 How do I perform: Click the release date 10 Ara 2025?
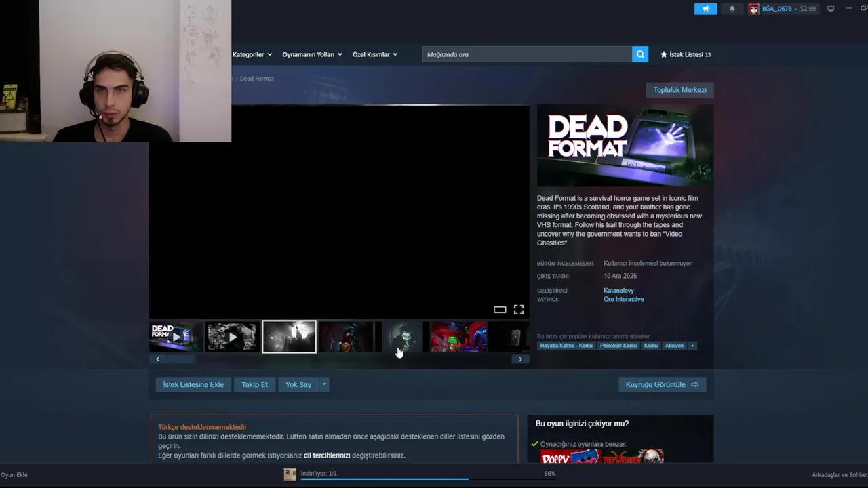tap(620, 276)
